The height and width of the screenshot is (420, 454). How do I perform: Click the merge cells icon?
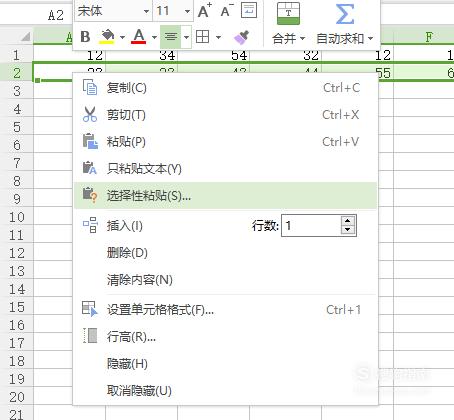[288, 14]
